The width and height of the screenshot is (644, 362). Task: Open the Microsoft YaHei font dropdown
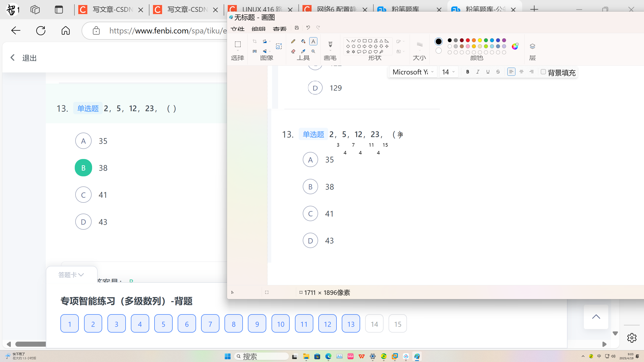[x=413, y=72]
